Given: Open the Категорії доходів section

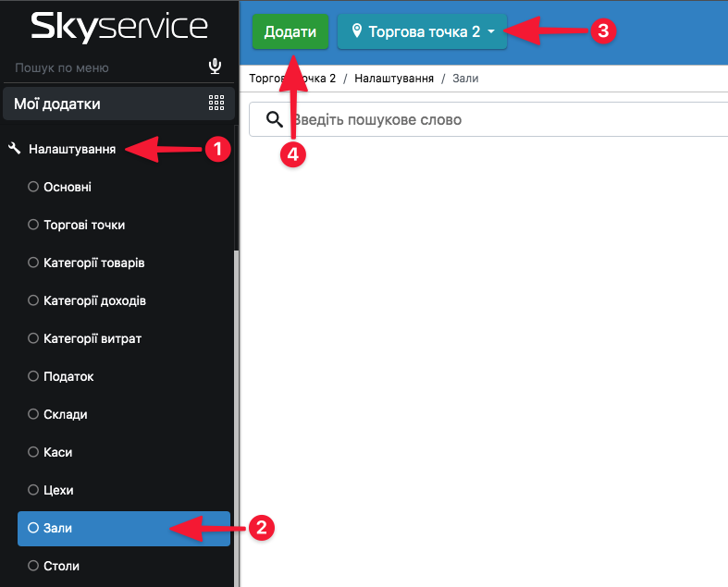Looking at the screenshot, I should tap(94, 300).
